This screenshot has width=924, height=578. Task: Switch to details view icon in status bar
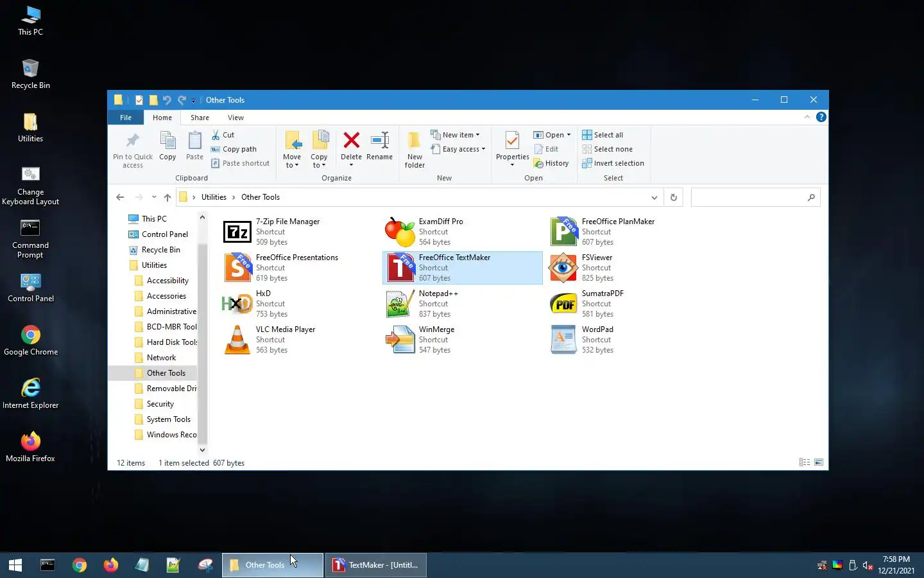[804, 462]
